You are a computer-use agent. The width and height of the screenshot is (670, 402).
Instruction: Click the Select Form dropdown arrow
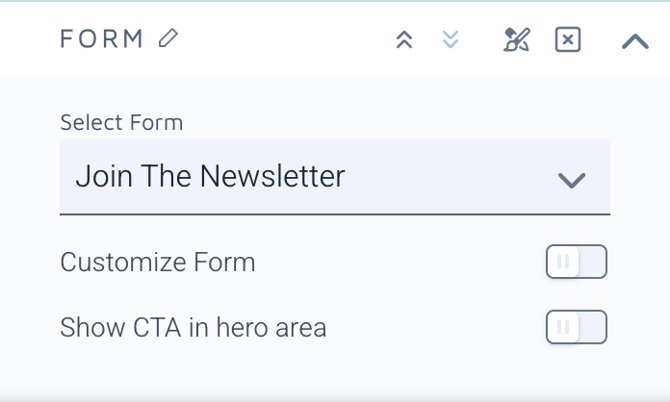(x=571, y=180)
